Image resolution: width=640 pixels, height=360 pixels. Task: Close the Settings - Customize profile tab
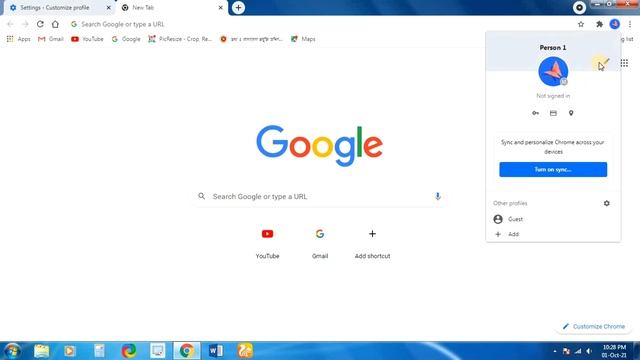[x=109, y=8]
